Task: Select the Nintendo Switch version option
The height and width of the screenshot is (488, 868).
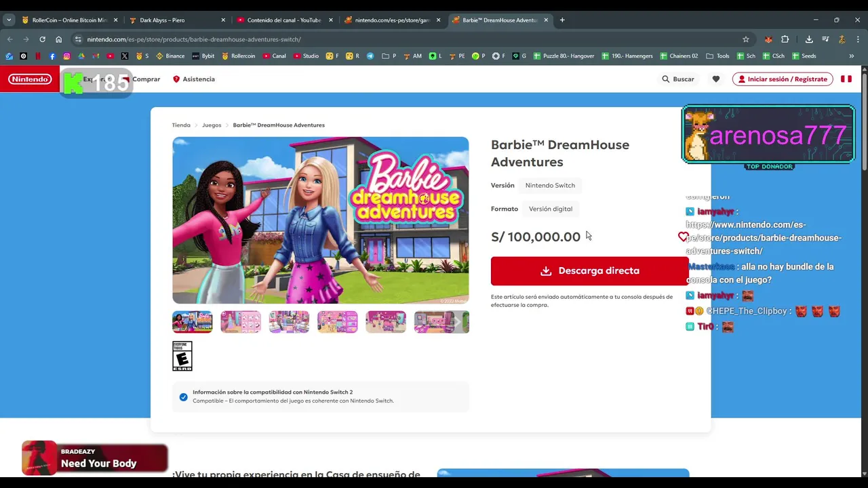Action: [550, 185]
